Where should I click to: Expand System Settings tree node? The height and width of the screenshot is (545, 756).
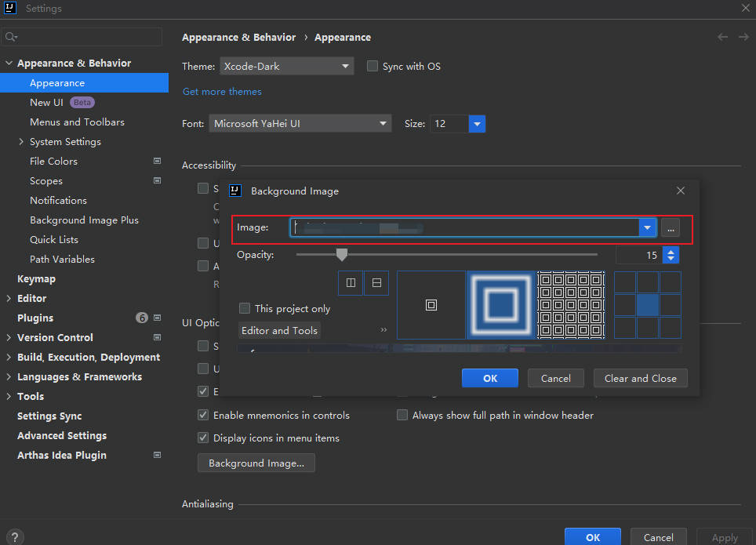(x=21, y=141)
